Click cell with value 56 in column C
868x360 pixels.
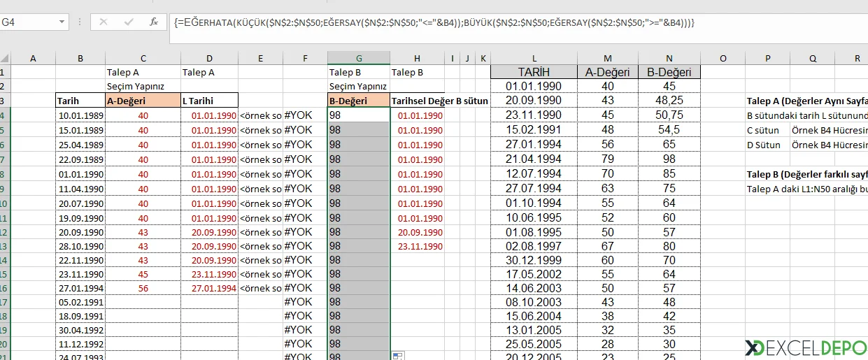pos(143,288)
